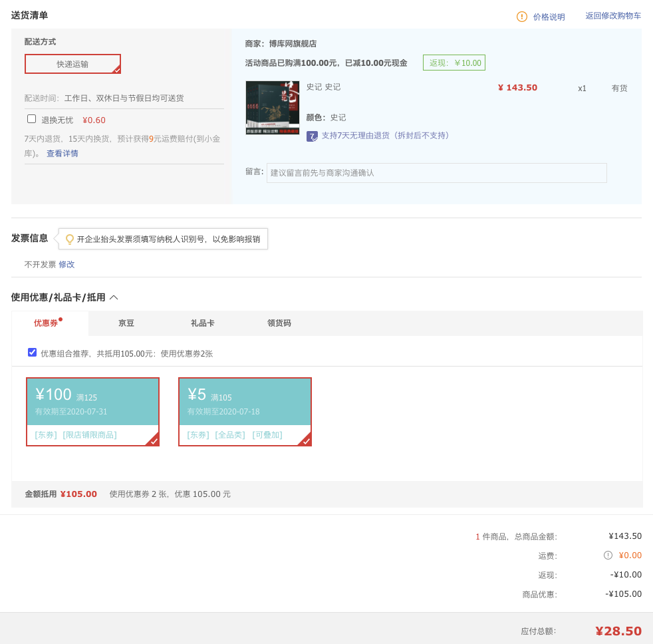This screenshot has height=644, width=653.
Task: Click the 应付总额 ¥28.50 amount
Action: 618,631
